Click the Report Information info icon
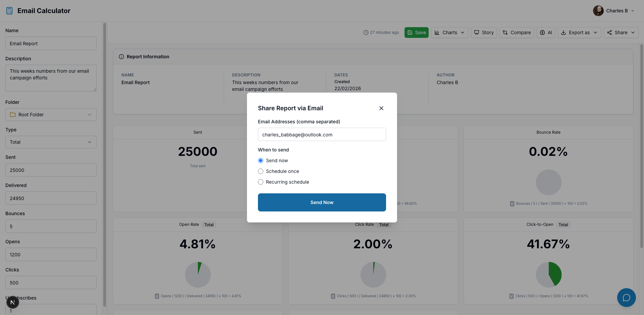 [121, 57]
